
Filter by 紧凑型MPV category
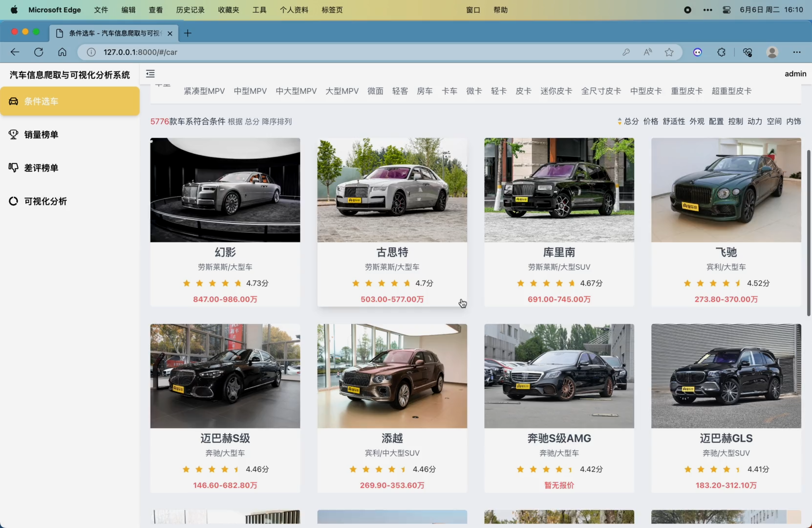[x=204, y=91]
